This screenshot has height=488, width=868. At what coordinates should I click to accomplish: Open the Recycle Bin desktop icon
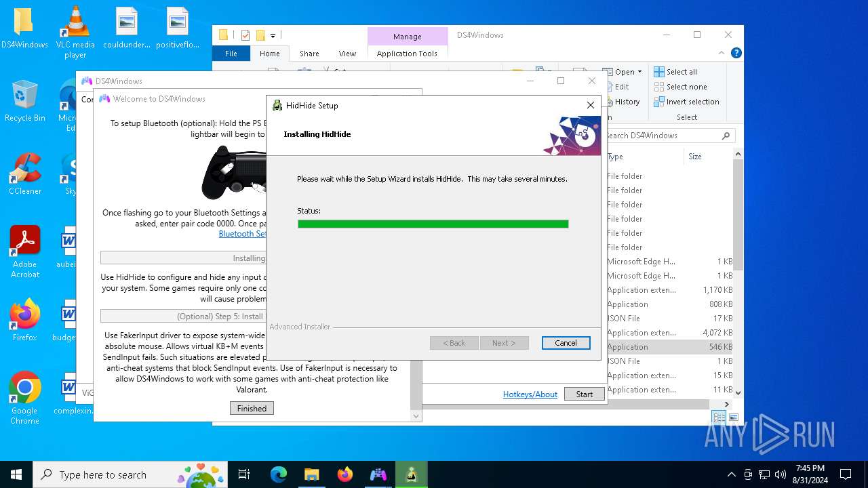(24, 102)
